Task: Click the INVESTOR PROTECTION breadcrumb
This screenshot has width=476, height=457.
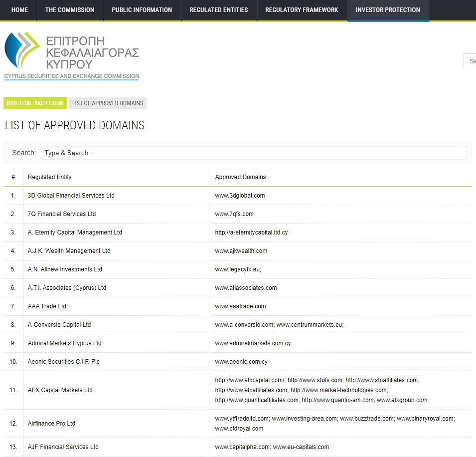Action: click(35, 103)
